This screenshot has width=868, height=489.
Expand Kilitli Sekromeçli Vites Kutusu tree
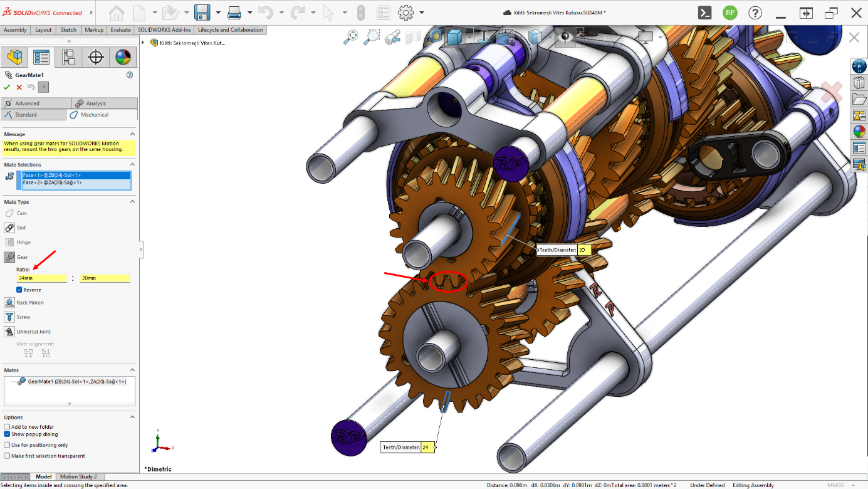(144, 43)
